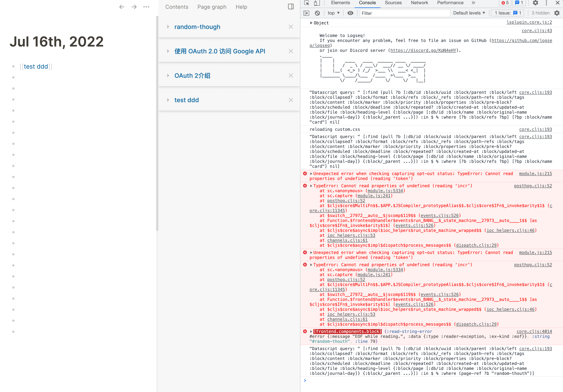Open the 使用 OAuth 2.0 访问 Google API page link

tap(220, 51)
